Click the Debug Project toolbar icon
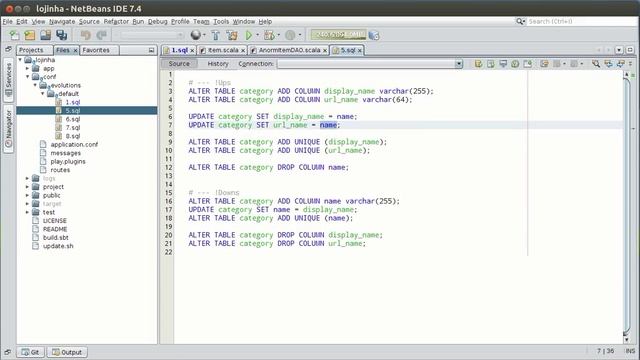The width and height of the screenshot is (640, 360). point(269,35)
